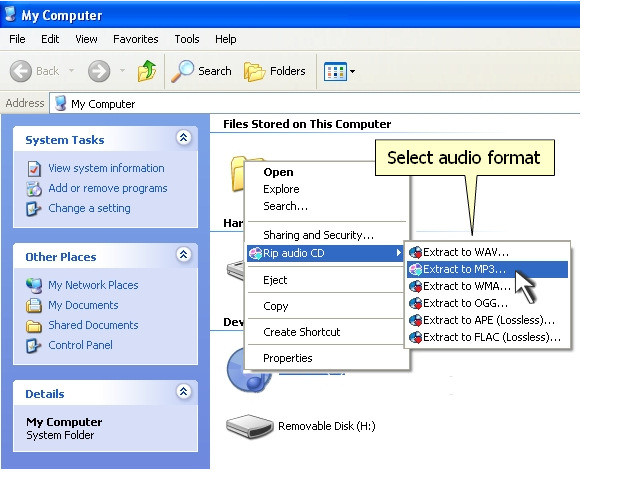Open the Back history dropdown arrow
The image size is (640, 480).
[x=71, y=71]
